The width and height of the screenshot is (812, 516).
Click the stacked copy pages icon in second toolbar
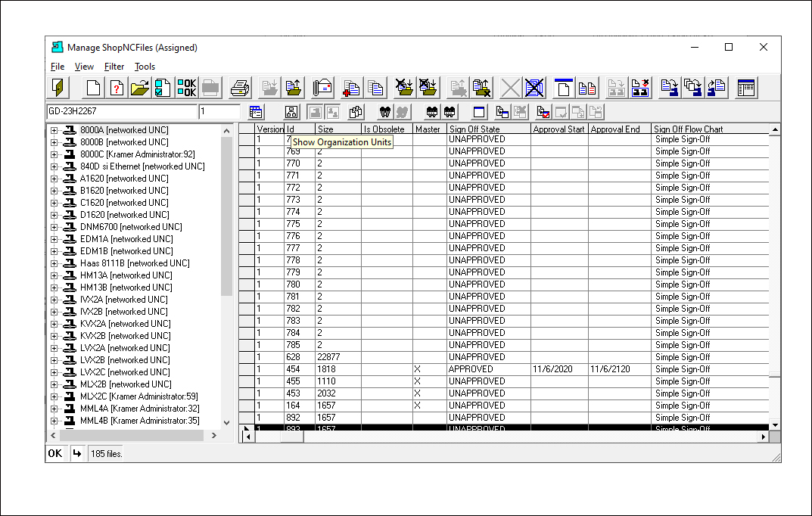pos(356,112)
